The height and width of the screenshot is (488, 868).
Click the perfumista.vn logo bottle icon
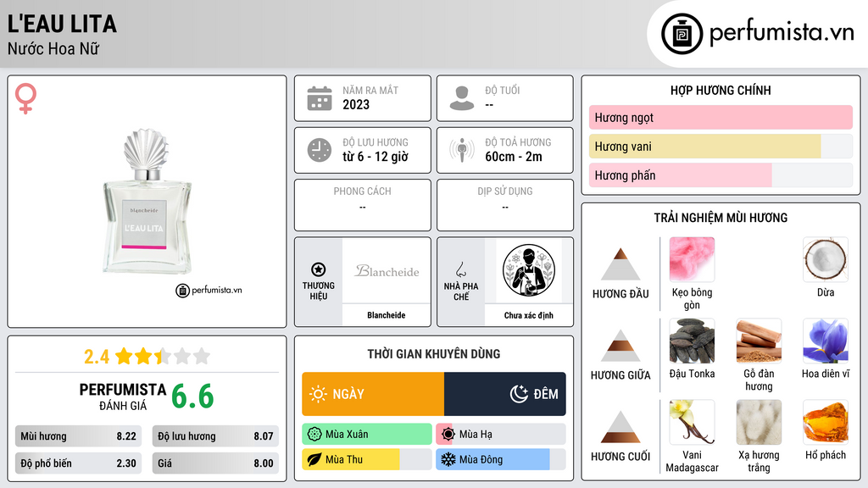pyautogui.click(x=682, y=34)
